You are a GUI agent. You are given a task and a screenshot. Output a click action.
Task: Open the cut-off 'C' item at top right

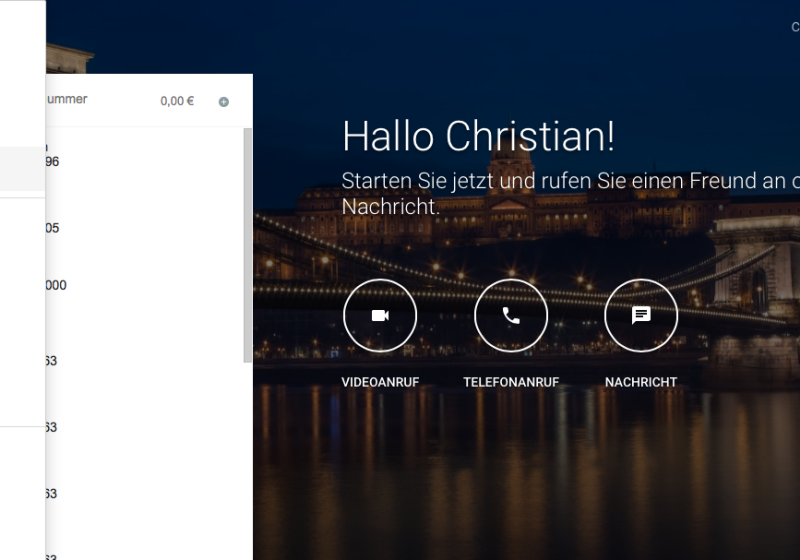pyautogui.click(x=795, y=27)
